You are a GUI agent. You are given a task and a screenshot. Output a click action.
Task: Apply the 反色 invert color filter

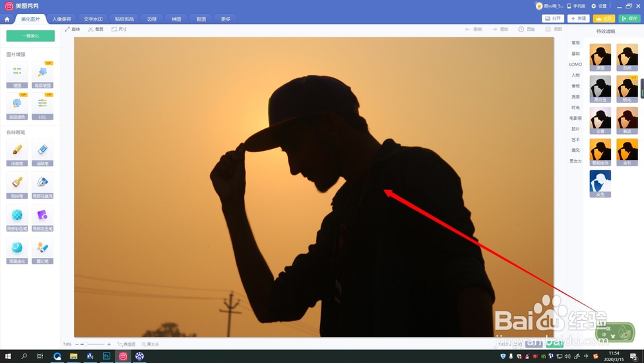pos(600,184)
